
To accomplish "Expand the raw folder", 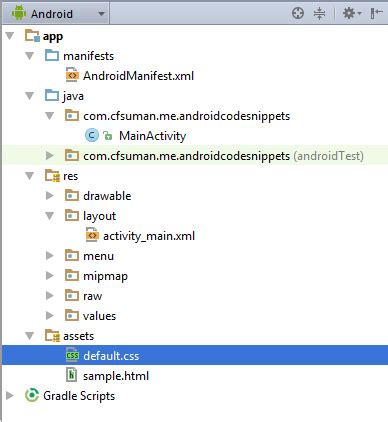I will point(50,295).
